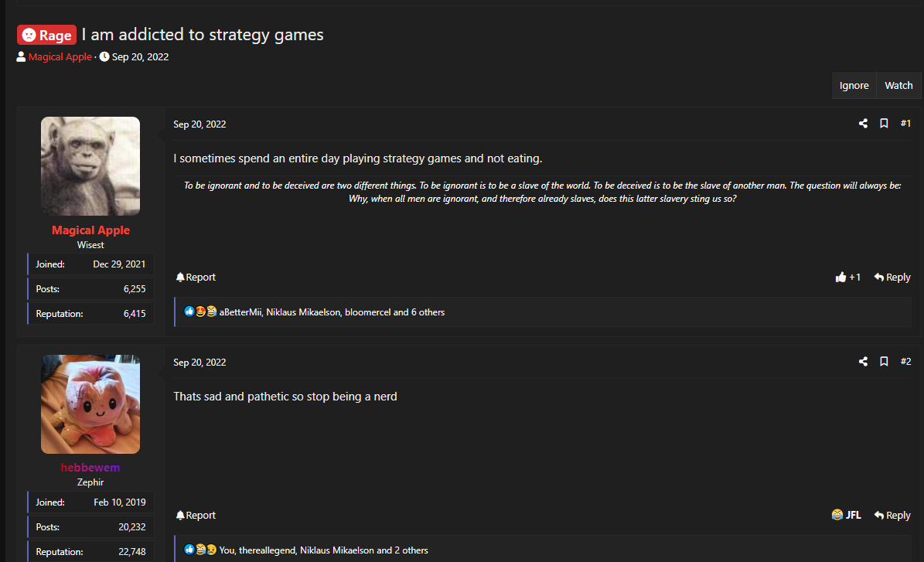This screenshot has width=924, height=562.
Task: Click the italic signature quote in post #1
Action: pos(542,192)
